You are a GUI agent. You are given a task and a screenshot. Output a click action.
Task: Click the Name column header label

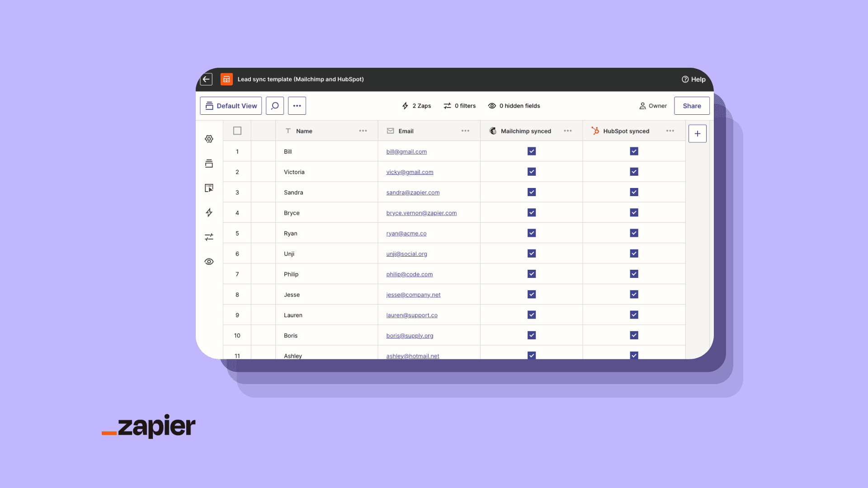(x=304, y=131)
